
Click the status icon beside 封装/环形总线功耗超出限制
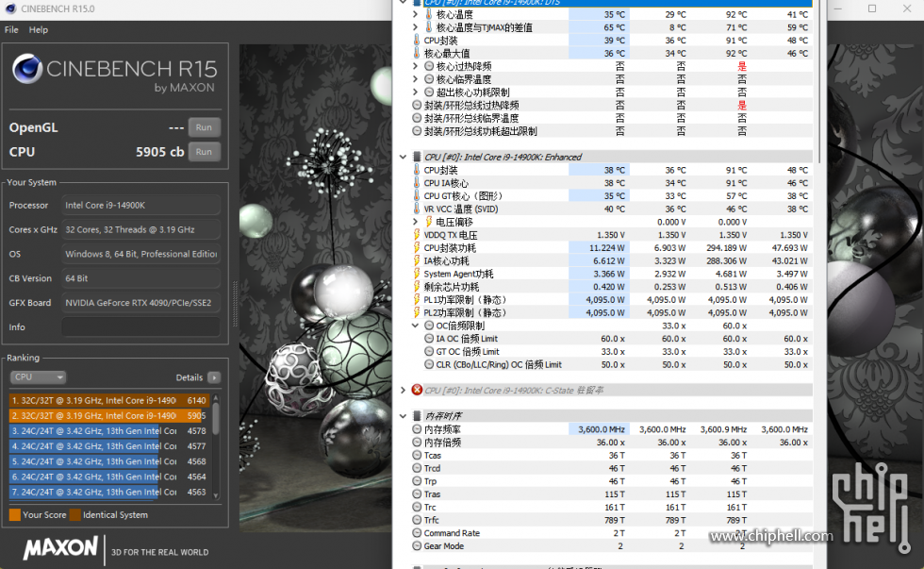[417, 131]
